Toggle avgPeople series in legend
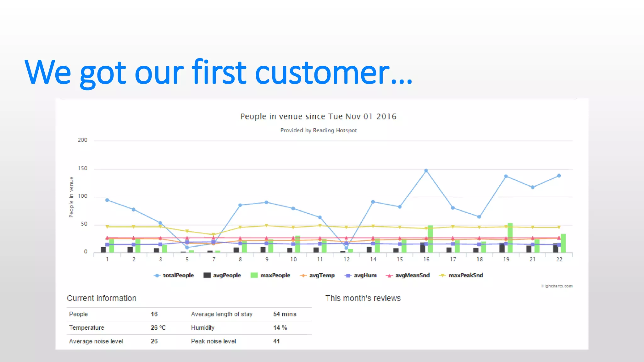The height and width of the screenshot is (362, 644). 226,275
